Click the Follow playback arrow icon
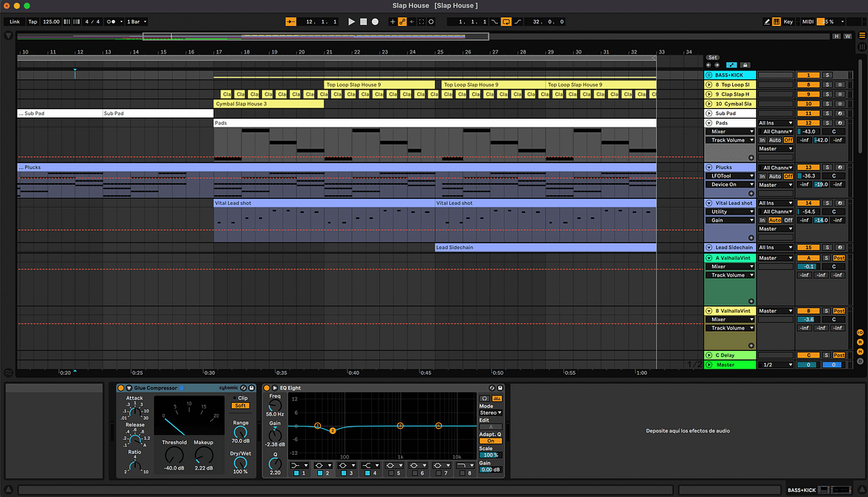The width and height of the screenshot is (868, 497). point(291,22)
